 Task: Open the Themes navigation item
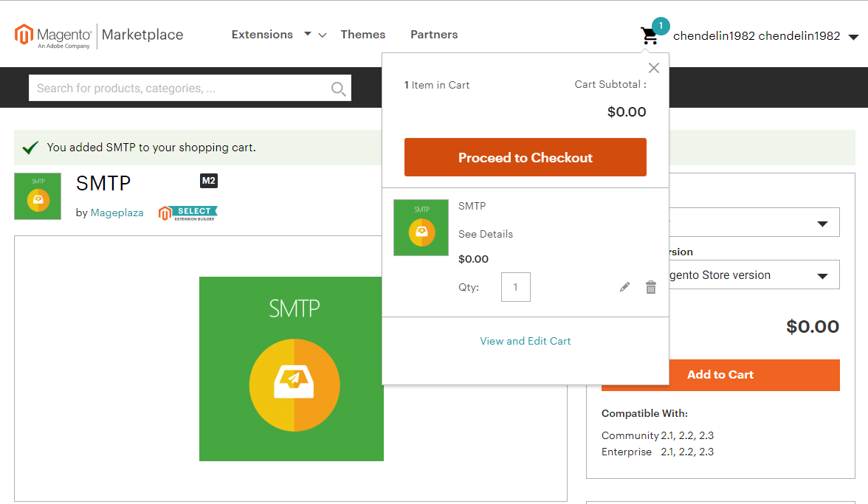tap(362, 34)
